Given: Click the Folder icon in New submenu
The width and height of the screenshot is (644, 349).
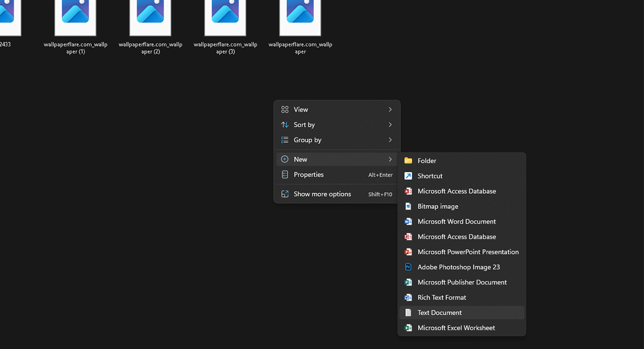Looking at the screenshot, I should point(408,161).
